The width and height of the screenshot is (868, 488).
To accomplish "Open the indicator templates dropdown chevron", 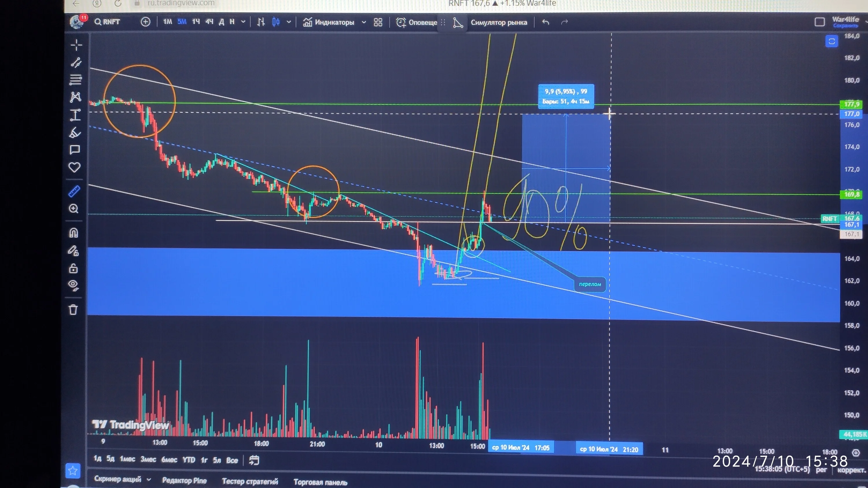I will click(x=364, y=23).
